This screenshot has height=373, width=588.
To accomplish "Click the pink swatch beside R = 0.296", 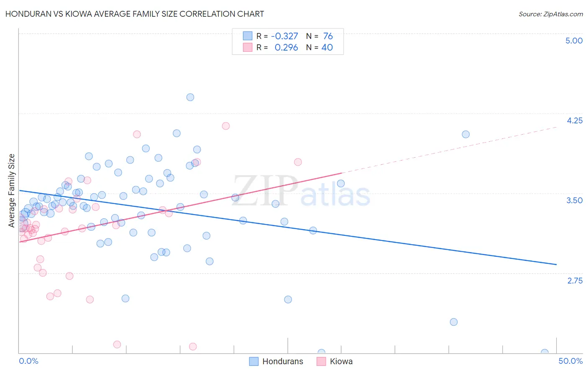I will 248,47.
